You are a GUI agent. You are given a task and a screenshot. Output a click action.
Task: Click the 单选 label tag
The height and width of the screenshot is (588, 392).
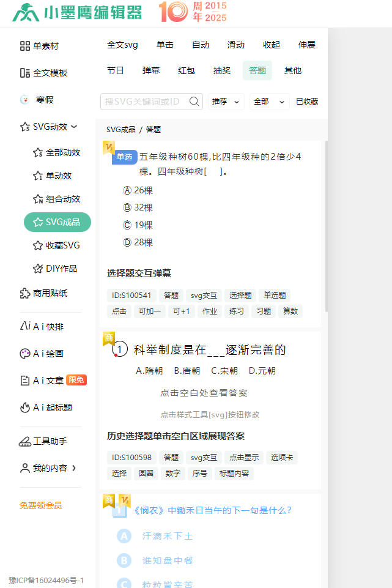(x=124, y=157)
